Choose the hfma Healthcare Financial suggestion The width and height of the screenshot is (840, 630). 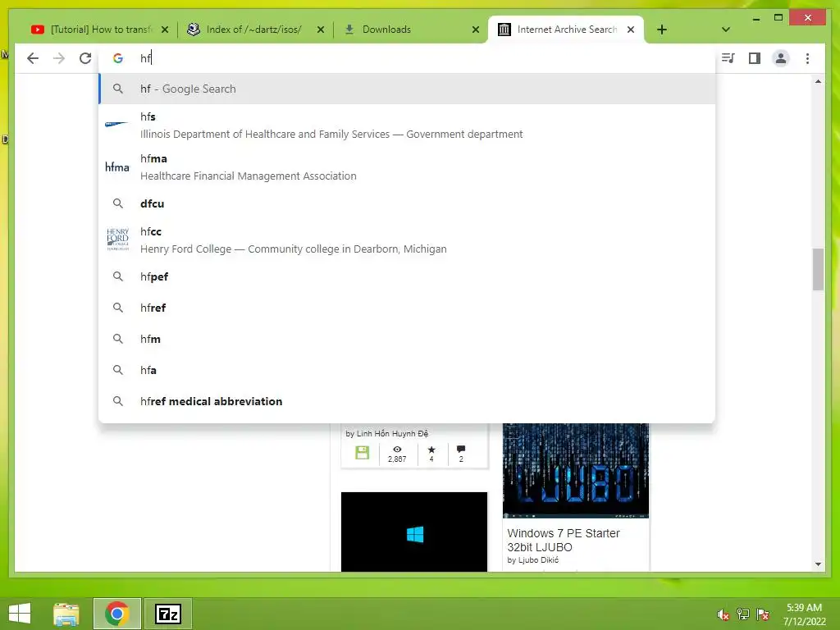(x=407, y=167)
